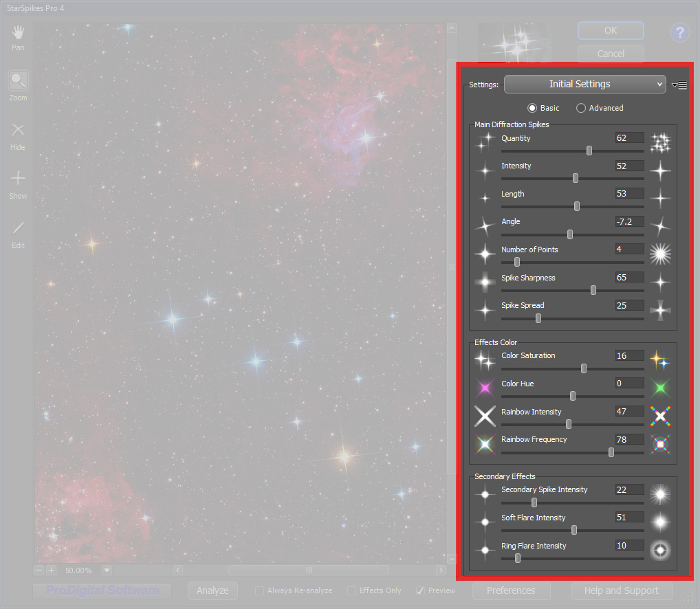
Task: Click the glowing flare icon beside Soft Flare Intensity
Action: click(660, 522)
